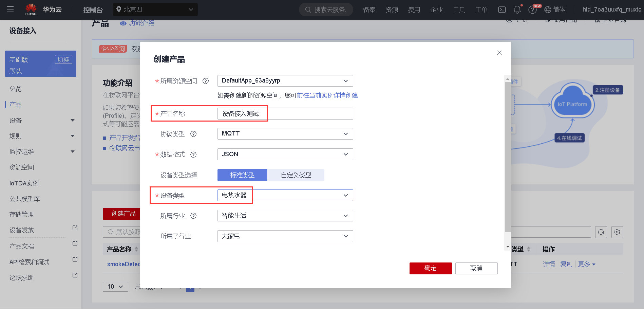Close the 创建产品 dialog
The image size is (644, 309).
(499, 53)
